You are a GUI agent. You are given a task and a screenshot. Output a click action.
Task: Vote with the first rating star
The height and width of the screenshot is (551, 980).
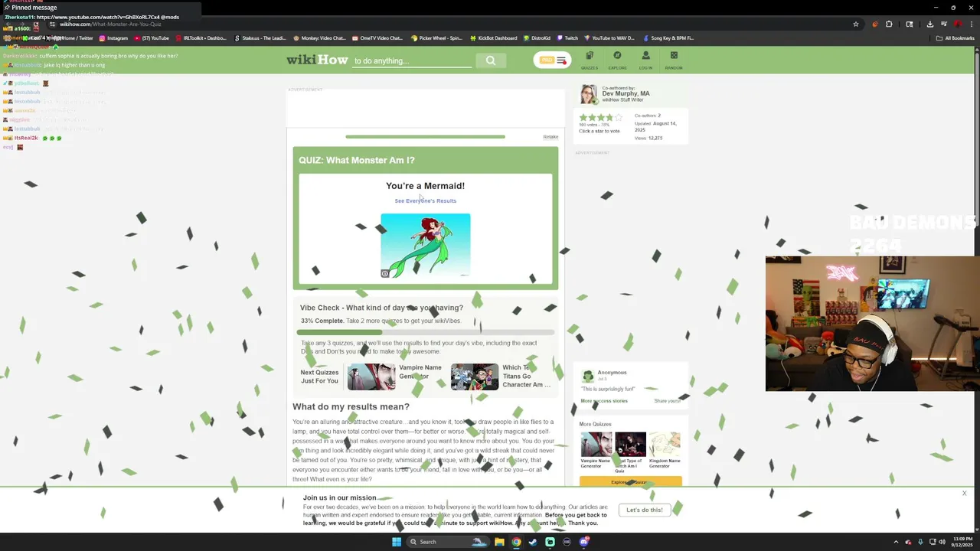click(x=583, y=118)
